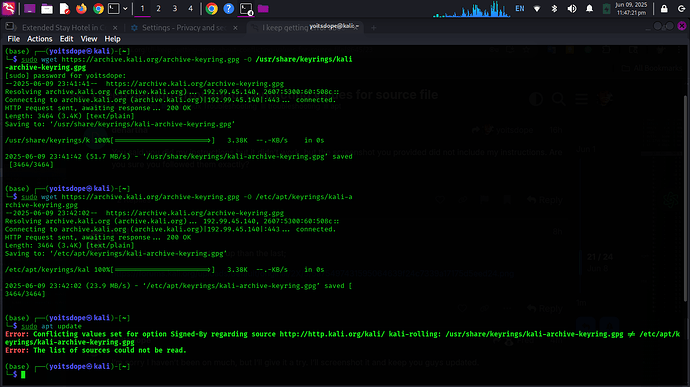Open the purple folder taskbar item

[x=263, y=8]
